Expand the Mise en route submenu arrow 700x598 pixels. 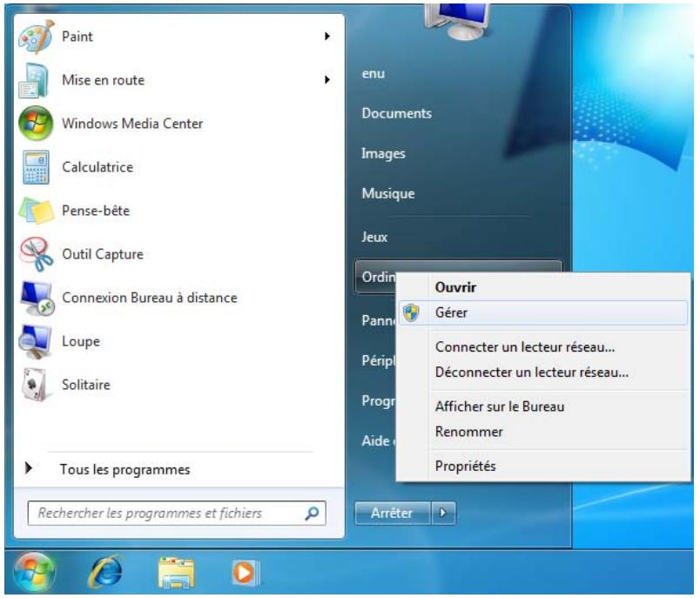coord(327,80)
